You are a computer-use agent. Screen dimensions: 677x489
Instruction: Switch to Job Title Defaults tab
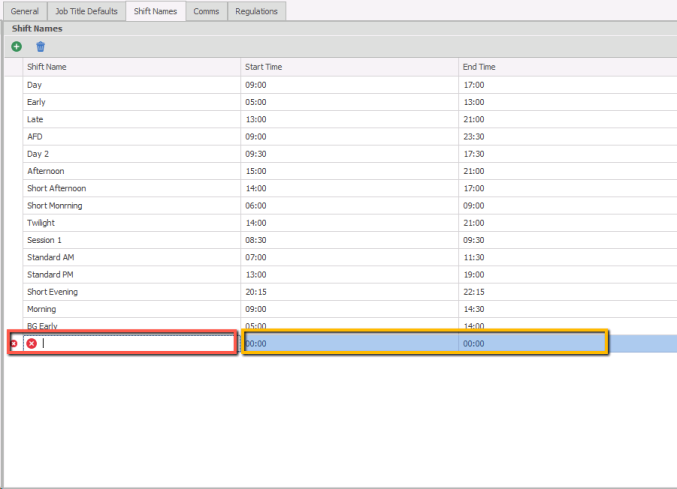[x=86, y=11]
